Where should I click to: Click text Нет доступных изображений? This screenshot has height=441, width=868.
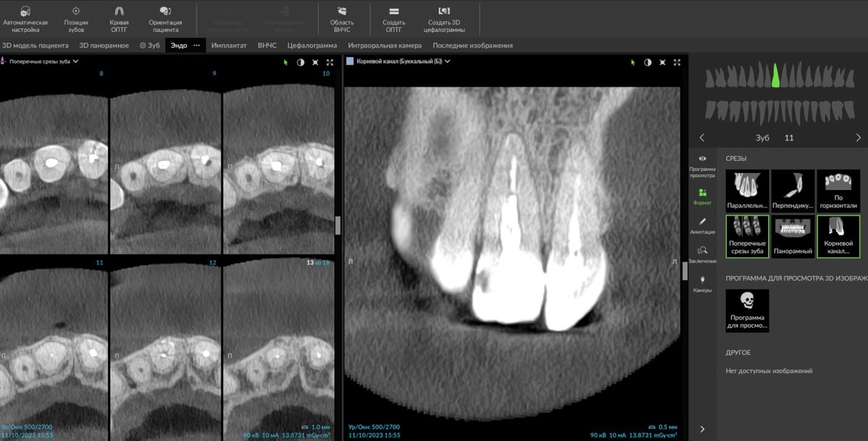769,371
